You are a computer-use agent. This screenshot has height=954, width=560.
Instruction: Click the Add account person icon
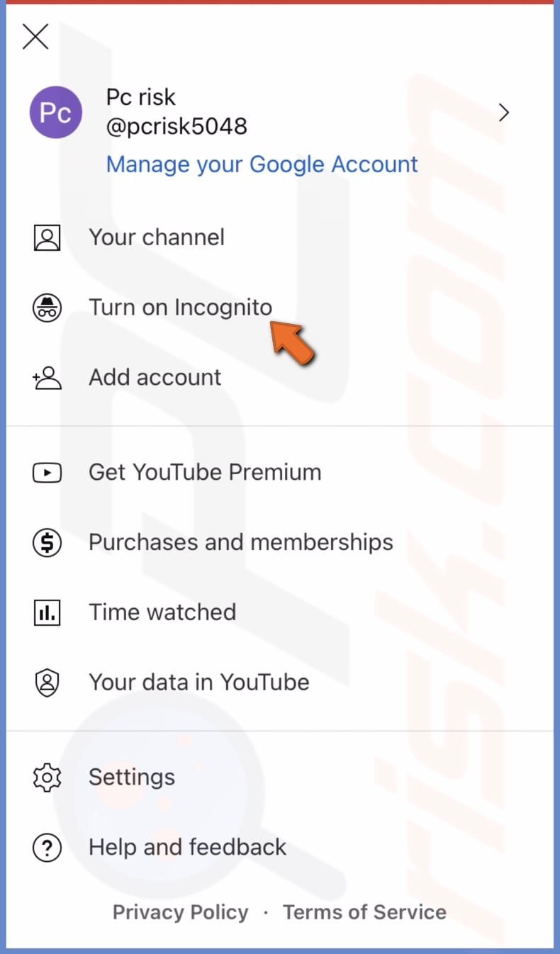47,378
